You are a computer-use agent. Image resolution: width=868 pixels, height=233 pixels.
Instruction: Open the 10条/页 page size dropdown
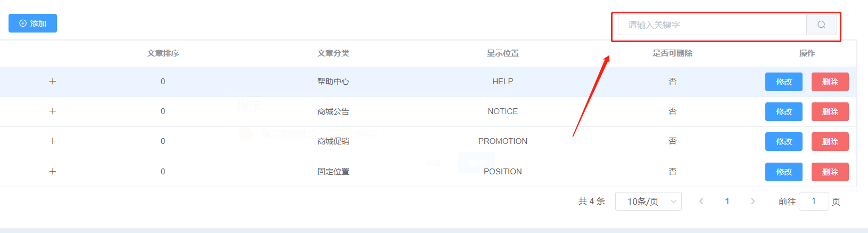(648, 202)
